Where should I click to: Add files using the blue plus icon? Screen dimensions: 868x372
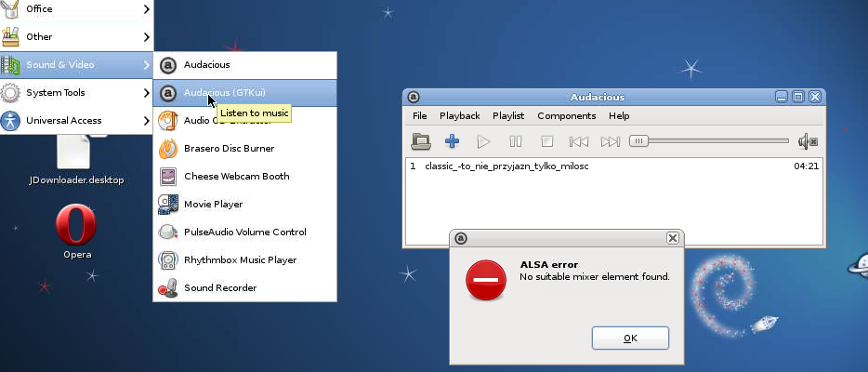tap(453, 141)
